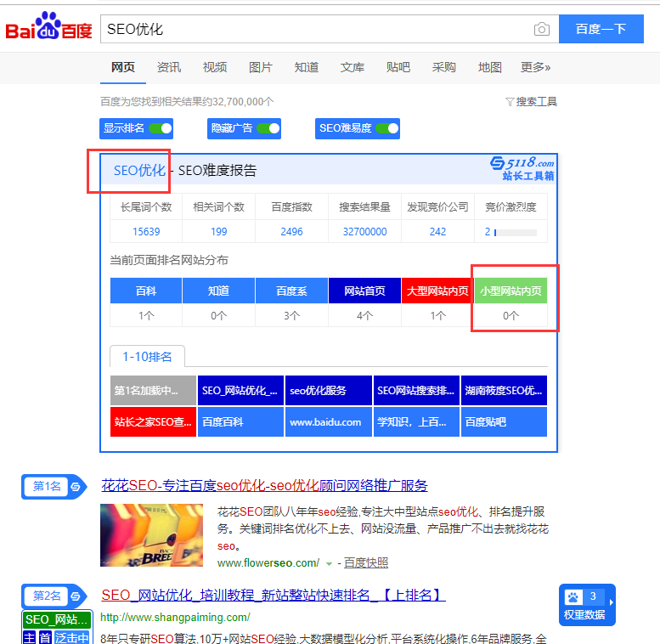660x644 pixels.
Task: Click the 5118.com webmaster toolbox logo
Action: [x=522, y=168]
